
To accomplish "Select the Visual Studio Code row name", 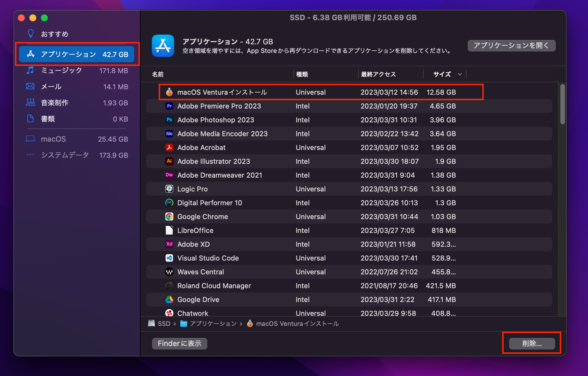I will pyautogui.click(x=208, y=258).
